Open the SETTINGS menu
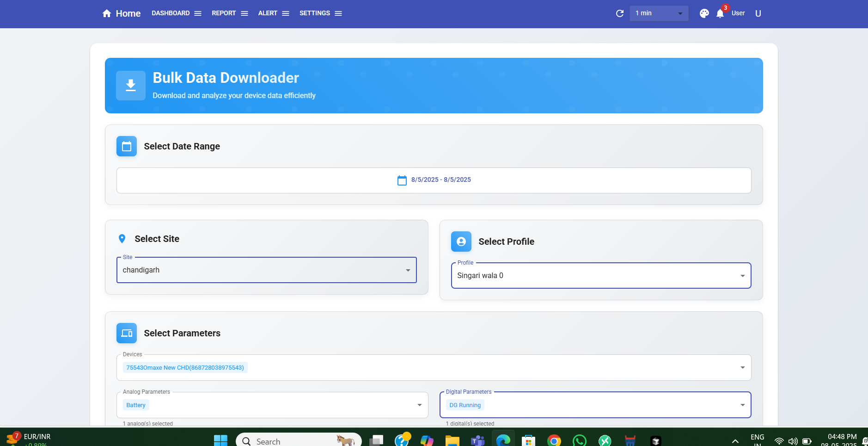 click(320, 13)
